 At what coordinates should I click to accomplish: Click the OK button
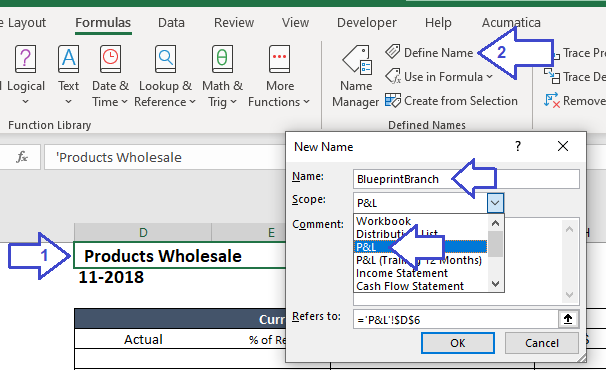(x=458, y=343)
